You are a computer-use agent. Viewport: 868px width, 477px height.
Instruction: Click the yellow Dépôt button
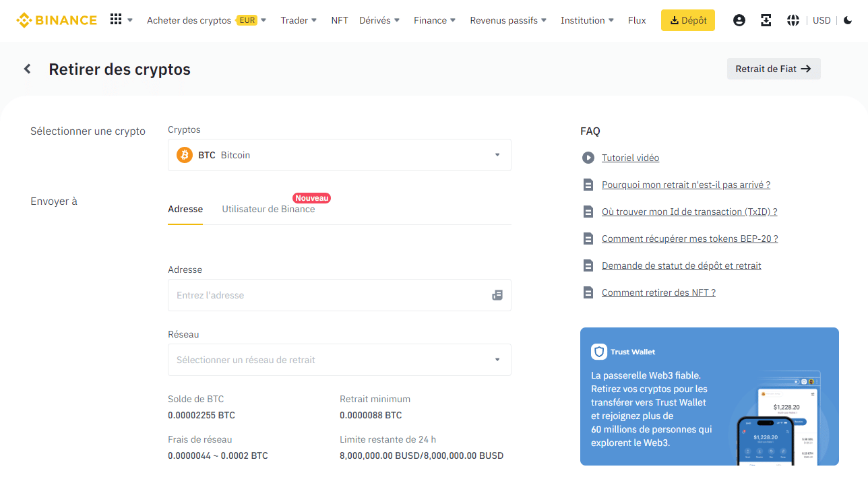tap(687, 20)
